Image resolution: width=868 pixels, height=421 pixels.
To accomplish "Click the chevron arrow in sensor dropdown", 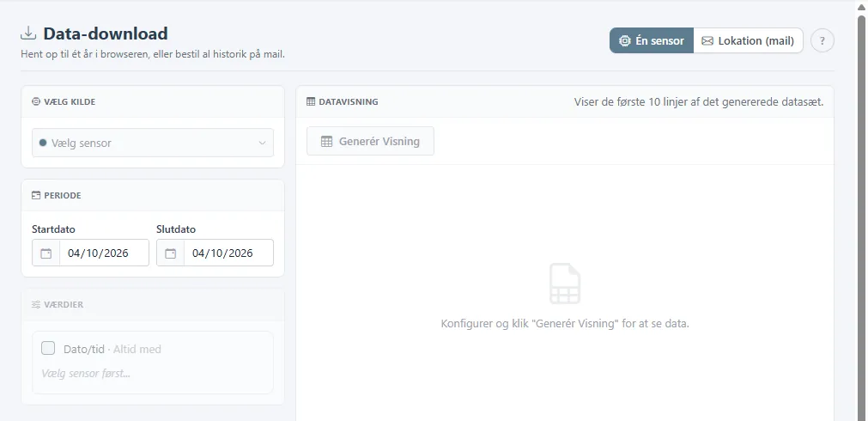I will 263,143.
